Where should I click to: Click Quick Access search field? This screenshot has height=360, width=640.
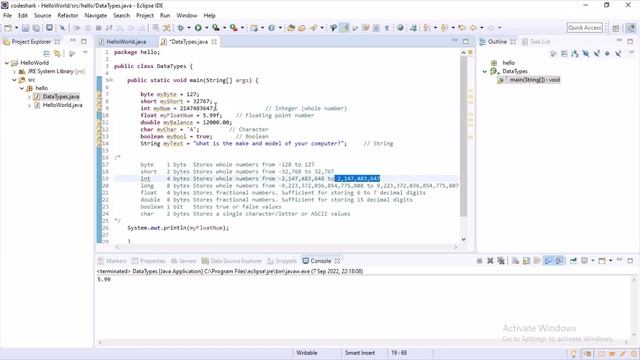(584, 28)
